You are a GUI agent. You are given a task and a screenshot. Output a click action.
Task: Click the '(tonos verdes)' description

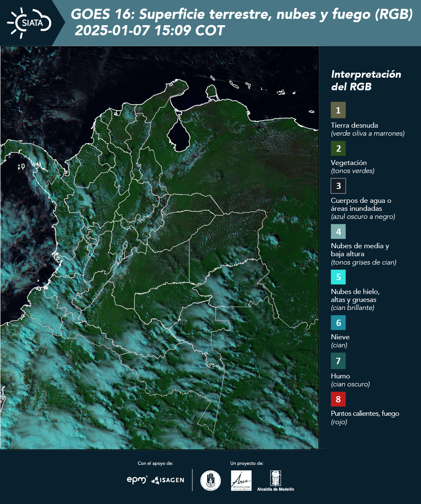click(x=353, y=171)
